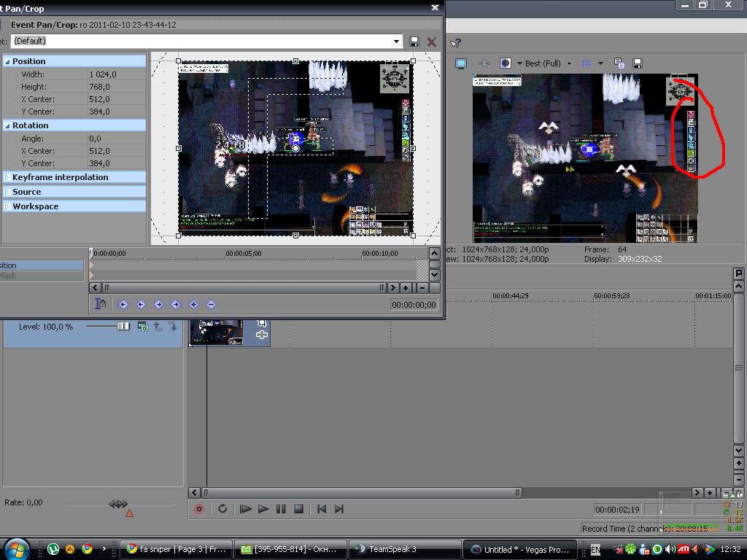Image resolution: width=747 pixels, height=560 pixels.
Task: Delete the Pan/Crop preset
Action: click(432, 42)
